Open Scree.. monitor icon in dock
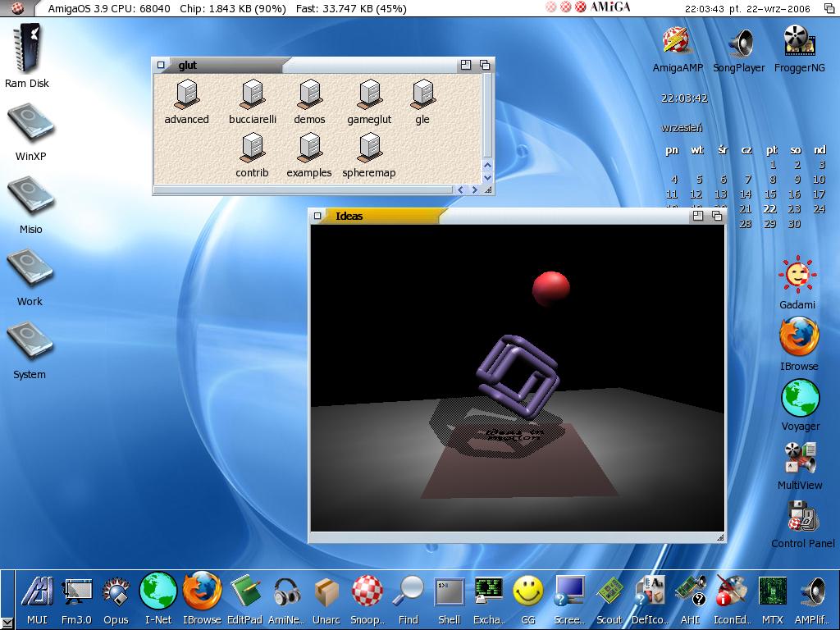The height and width of the screenshot is (630, 840). (569, 592)
